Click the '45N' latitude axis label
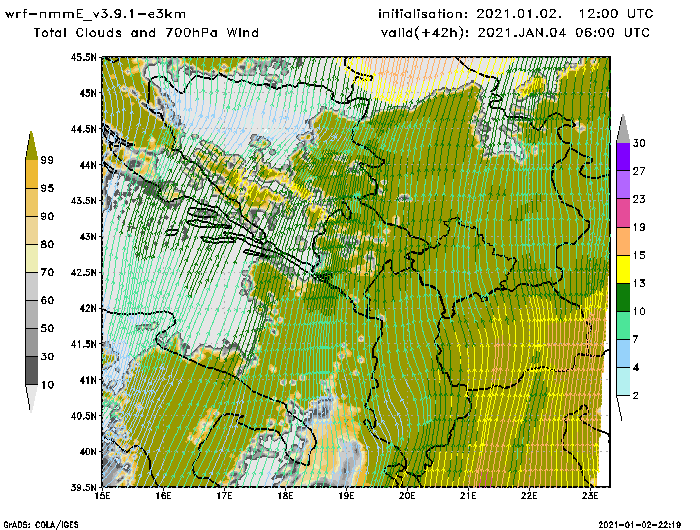The width and height of the screenshot is (700, 530). 88,93
